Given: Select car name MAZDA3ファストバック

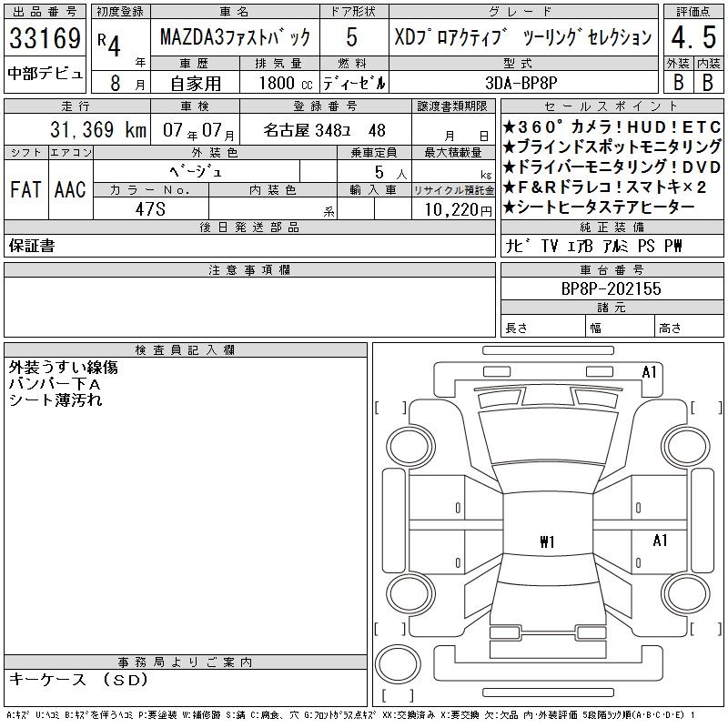Looking at the screenshot, I should pos(235,36).
